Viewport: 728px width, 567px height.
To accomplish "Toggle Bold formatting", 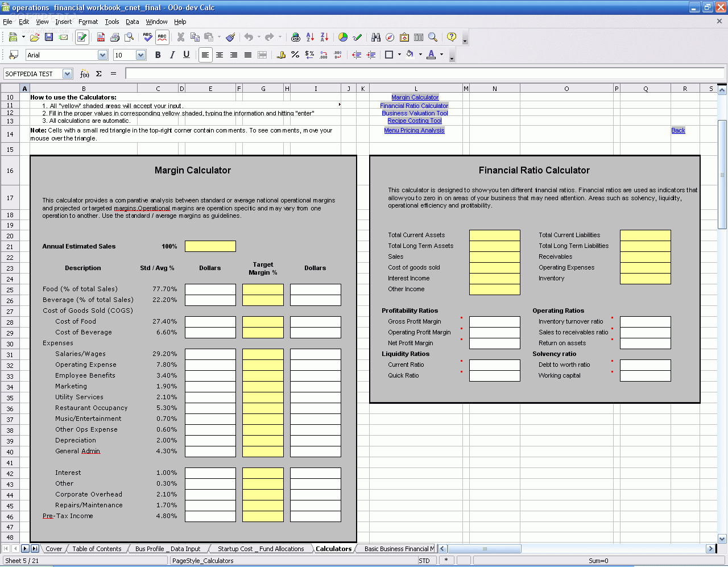I will tap(158, 55).
